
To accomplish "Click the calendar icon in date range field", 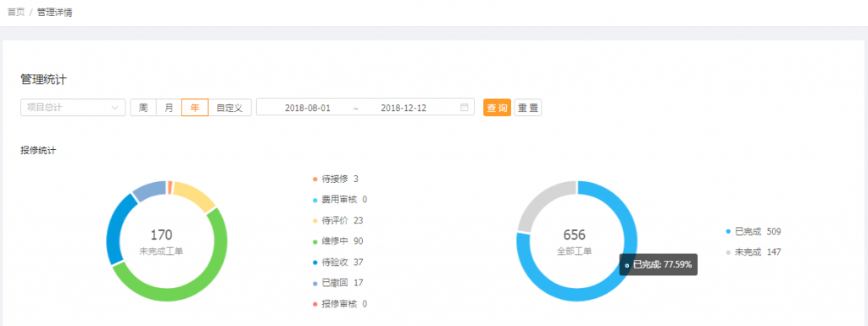I will (465, 108).
